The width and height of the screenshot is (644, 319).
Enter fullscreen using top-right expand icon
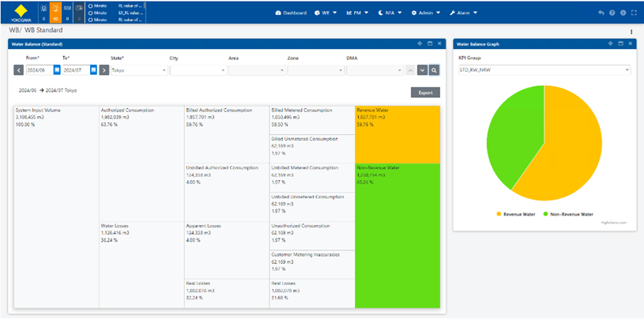coord(635,13)
